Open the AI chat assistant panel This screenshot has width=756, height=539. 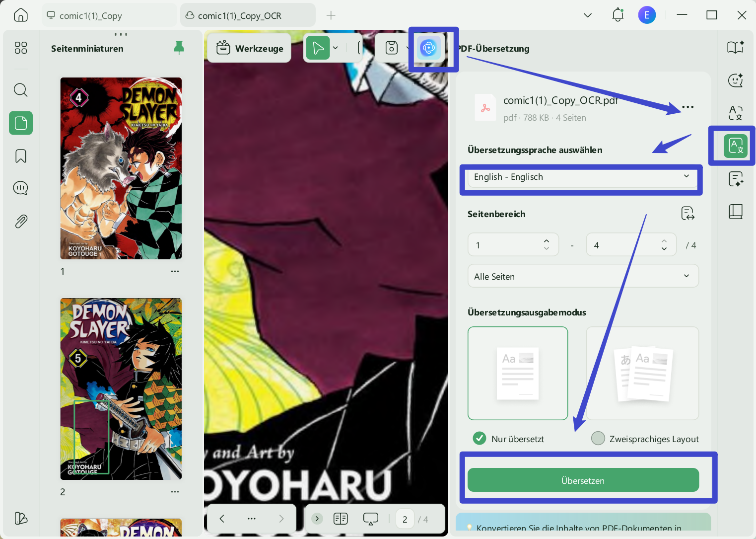(x=735, y=80)
